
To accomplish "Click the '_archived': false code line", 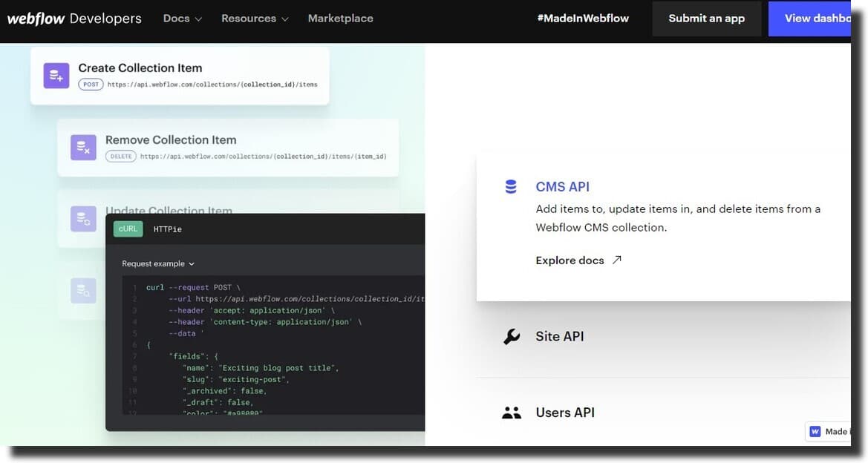I will (225, 391).
